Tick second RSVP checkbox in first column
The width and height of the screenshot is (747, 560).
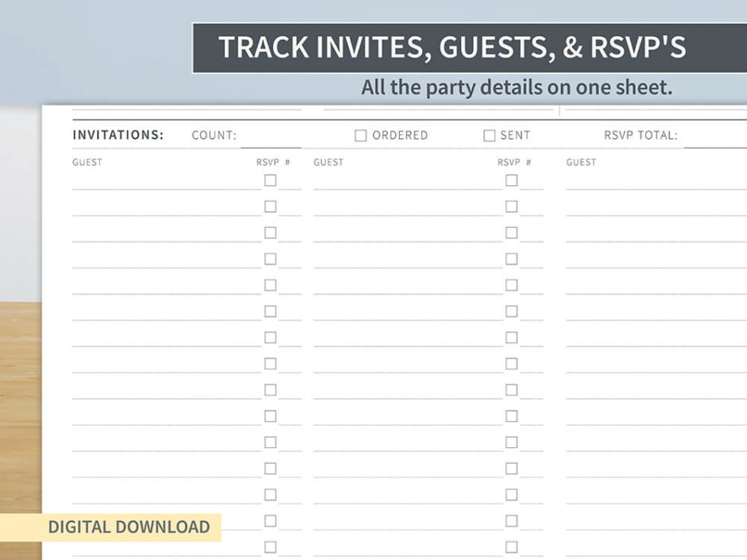coord(270,207)
